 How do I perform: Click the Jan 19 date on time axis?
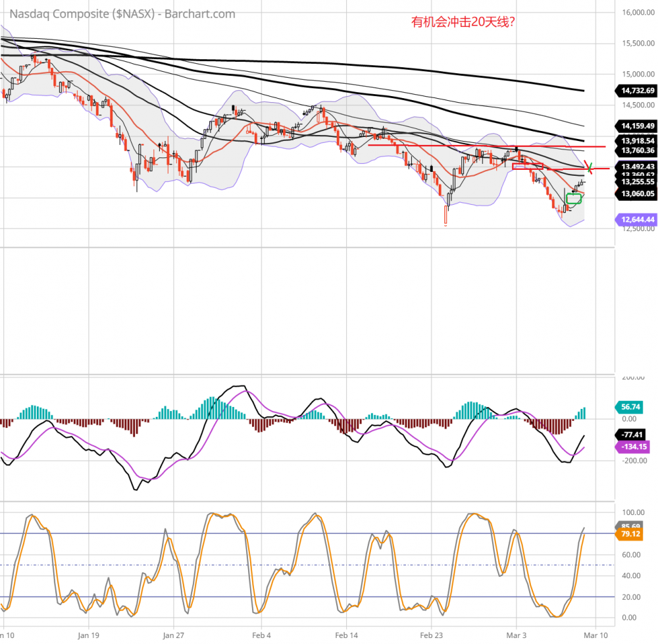tap(88, 635)
